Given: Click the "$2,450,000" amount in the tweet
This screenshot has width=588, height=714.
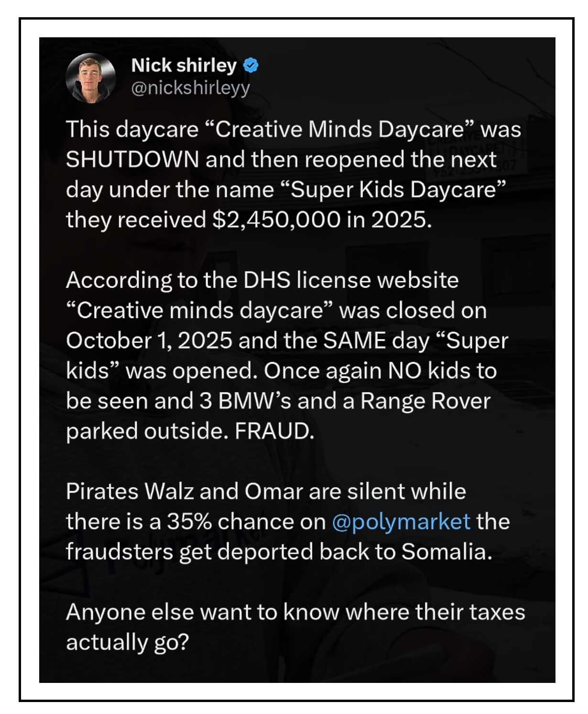Looking at the screenshot, I should (276, 220).
